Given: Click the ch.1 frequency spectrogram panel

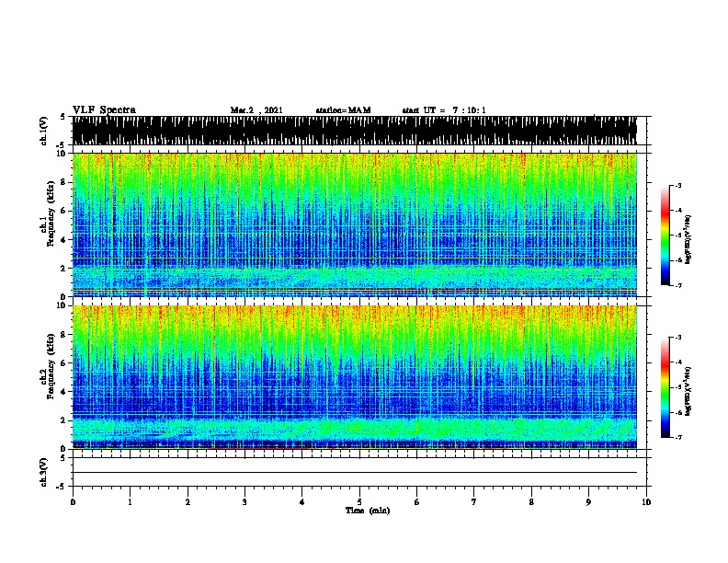Looking at the screenshot, I should (x=355, y=224).
